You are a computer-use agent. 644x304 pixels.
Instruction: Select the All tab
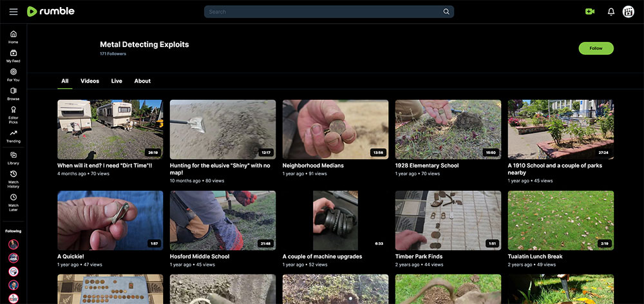(65, 81)
